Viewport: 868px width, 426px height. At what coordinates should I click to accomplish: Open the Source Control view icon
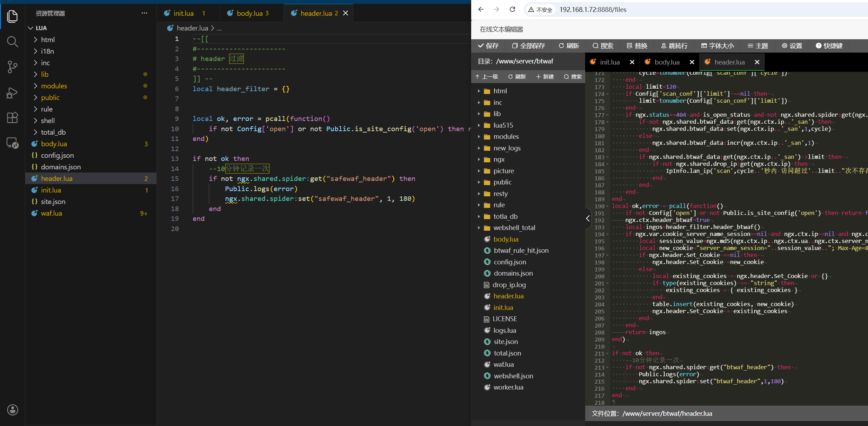pos(12,67)
